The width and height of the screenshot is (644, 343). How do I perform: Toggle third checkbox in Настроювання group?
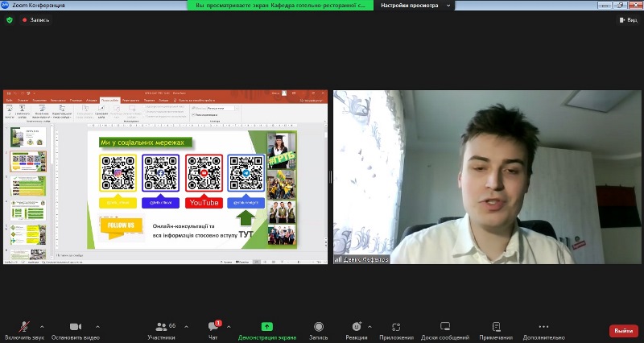[145, 116]
